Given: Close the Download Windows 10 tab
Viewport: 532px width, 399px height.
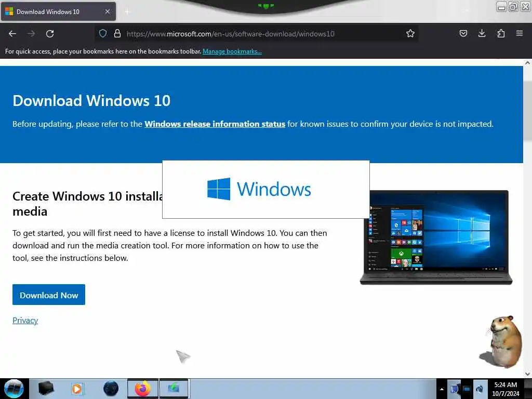Looking at the screenshot, I should (x=108, y=11).
